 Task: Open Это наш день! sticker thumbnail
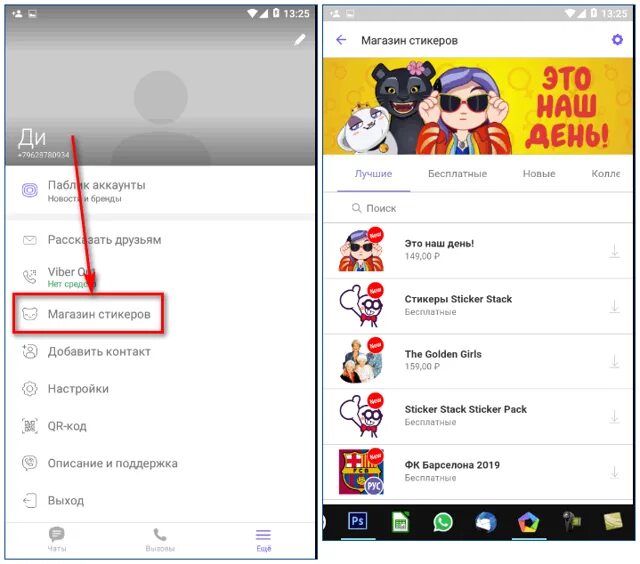361,250
